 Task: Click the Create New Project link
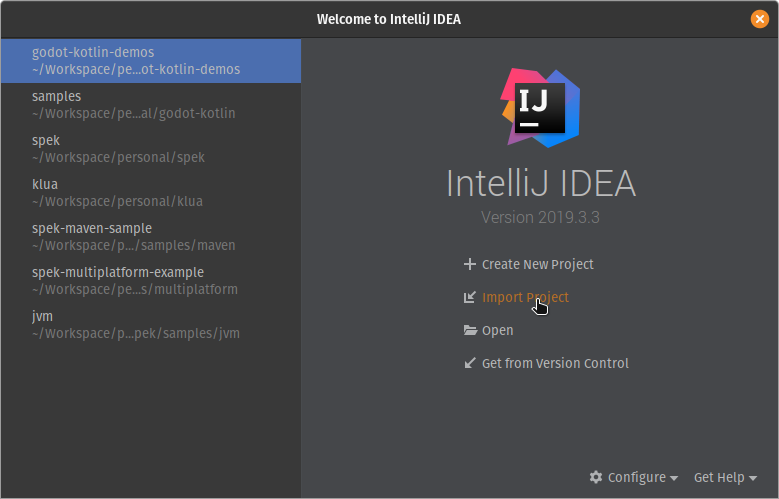tap(537, 265)
